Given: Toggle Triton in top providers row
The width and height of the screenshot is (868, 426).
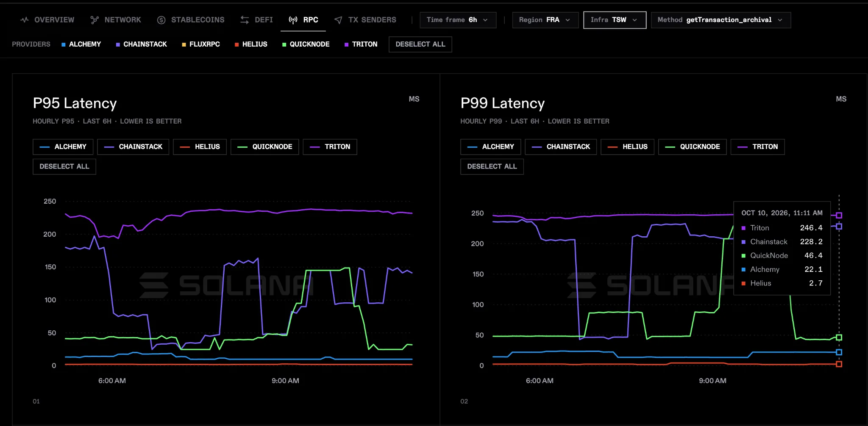Looking at the screenshot, I should coord(361,44).
